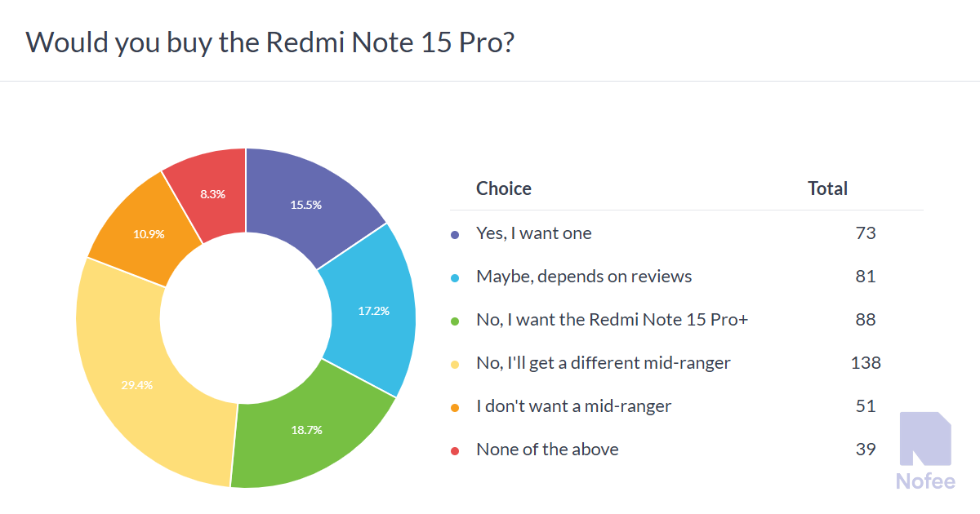Click the purple 15.5% donut slice
The image size is (980, 514).
tap(306, 204)
